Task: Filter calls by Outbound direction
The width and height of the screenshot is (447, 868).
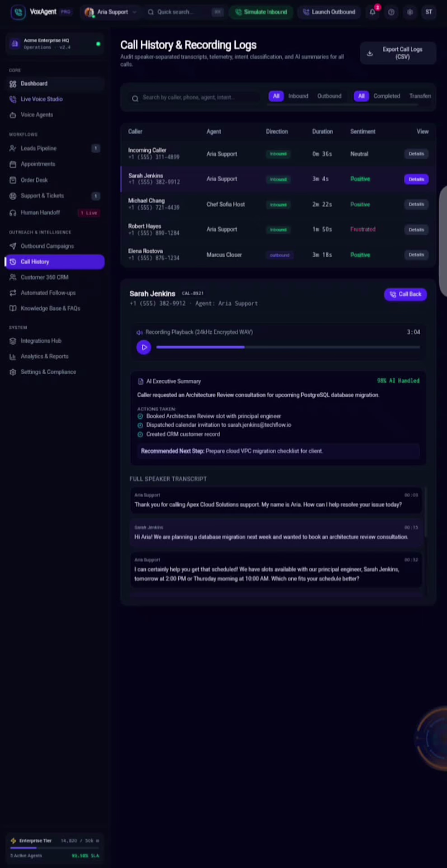Action: coord(329,96)
